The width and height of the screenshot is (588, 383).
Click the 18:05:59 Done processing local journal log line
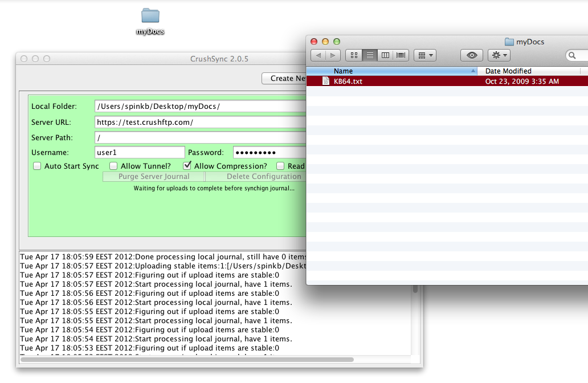click(163, 257)
